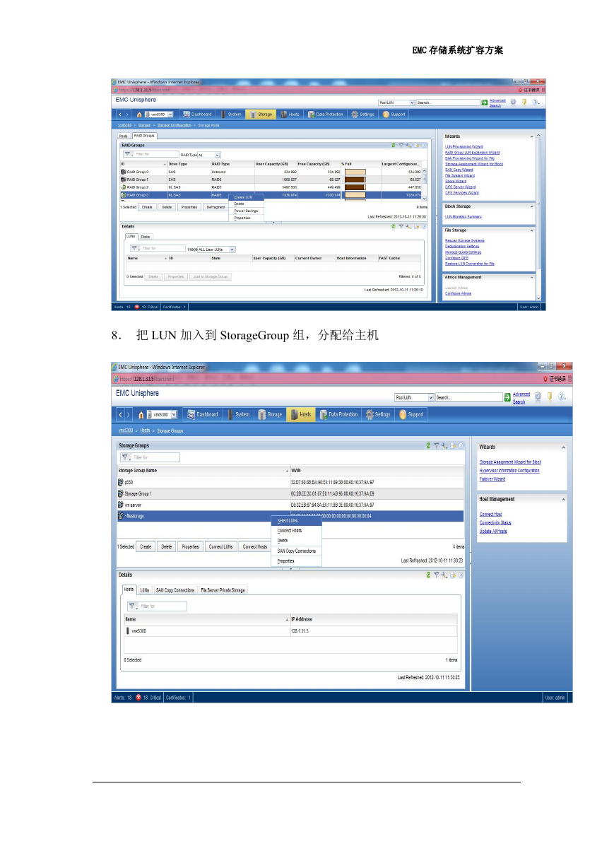Choose Properties from the storage group context menu
The height and width of the screenshot is (868, 614).
296,561
